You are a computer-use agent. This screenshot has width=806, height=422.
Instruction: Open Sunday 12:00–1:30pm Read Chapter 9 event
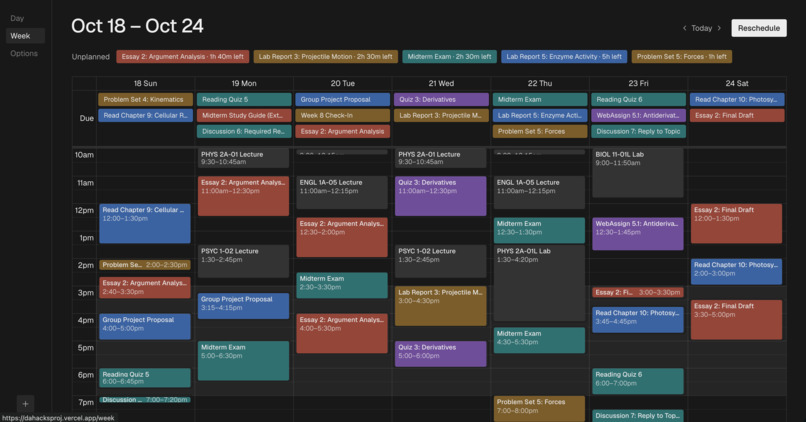[x=145, y=223]
